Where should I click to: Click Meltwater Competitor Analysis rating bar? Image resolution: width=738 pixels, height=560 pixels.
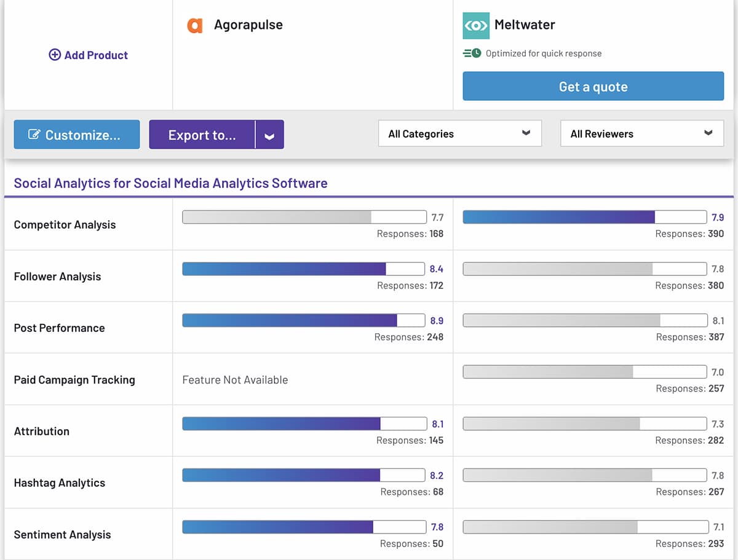(584, 217)
